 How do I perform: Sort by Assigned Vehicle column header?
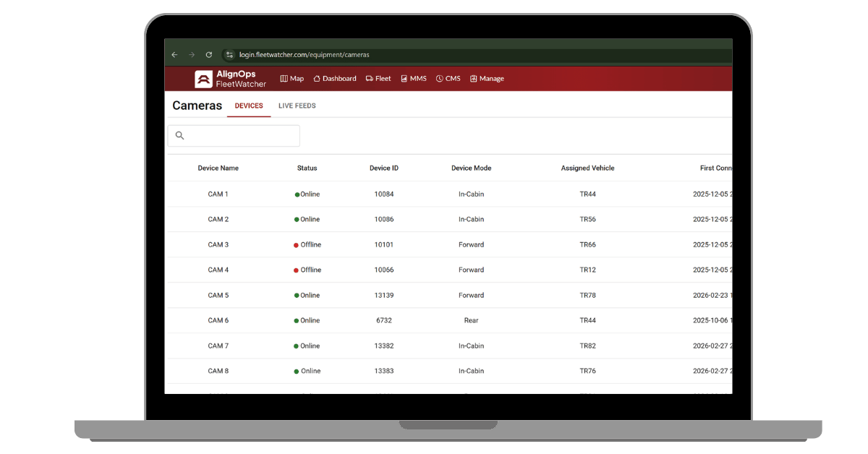point(588,168)
